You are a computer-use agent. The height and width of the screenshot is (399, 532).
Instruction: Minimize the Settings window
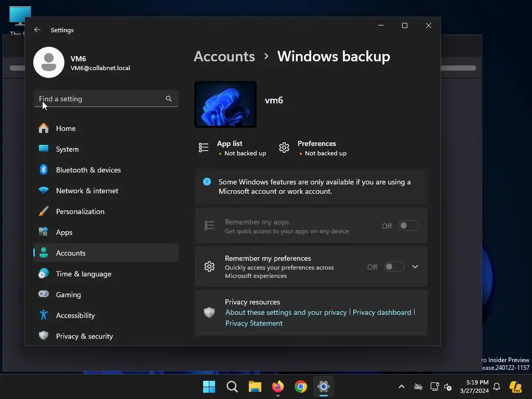[381, 25]
